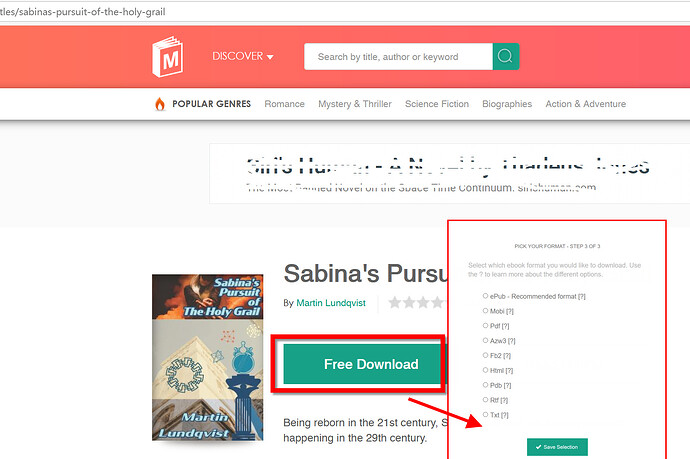Open author Martin Lundqvist's page
This screenshot has width=690, height=459.
331,303
